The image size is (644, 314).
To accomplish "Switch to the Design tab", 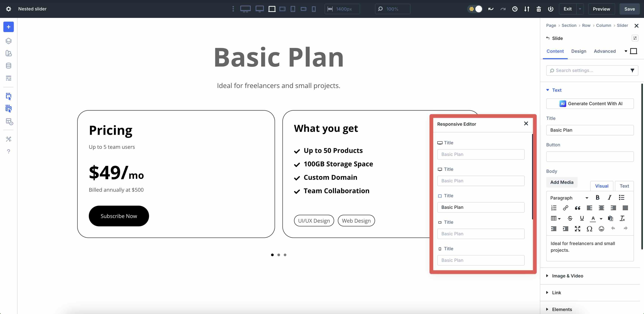I will coord(579,51).
